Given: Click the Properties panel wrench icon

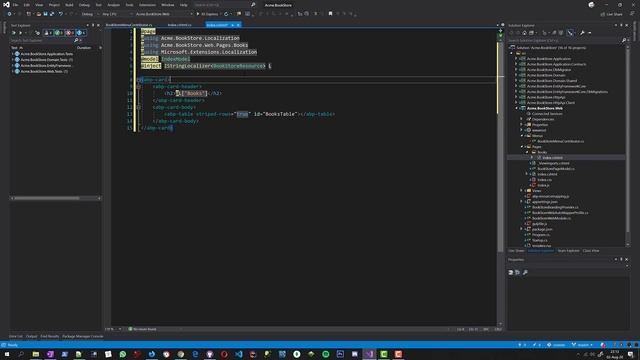Looking at the screenshot, I should tap(525, 272).
